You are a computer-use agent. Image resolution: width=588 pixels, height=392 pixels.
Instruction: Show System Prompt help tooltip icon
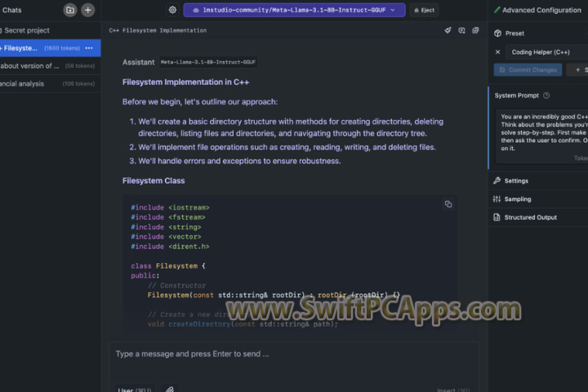546,96
